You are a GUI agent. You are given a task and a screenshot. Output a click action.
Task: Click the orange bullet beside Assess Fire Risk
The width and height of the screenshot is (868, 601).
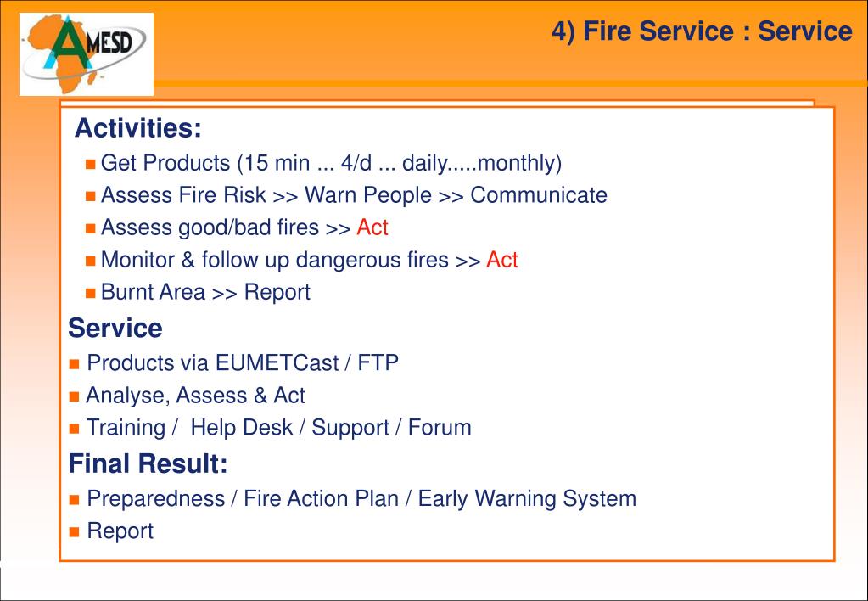(x=91, y=197)
